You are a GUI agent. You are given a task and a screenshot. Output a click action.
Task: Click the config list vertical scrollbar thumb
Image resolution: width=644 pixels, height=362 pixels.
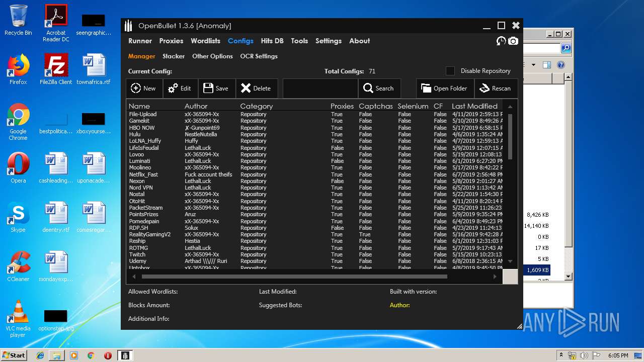click(x=510, y=136)
